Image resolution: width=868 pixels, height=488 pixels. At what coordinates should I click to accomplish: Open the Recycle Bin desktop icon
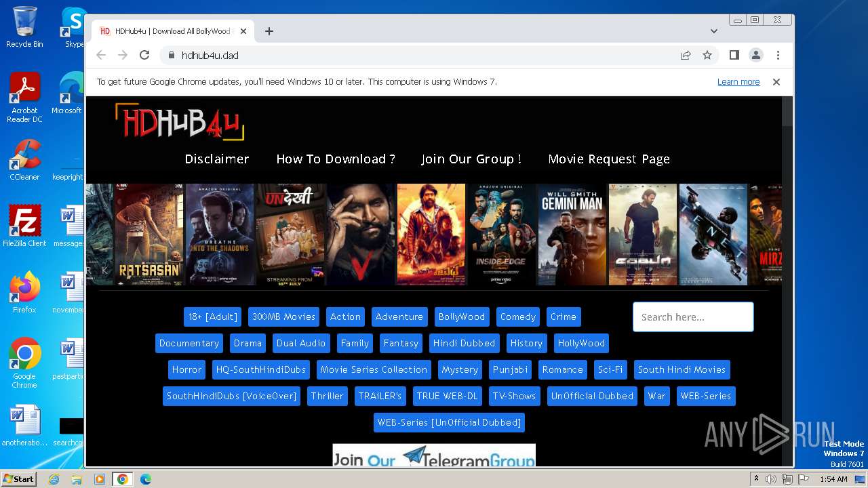(24, 27)
